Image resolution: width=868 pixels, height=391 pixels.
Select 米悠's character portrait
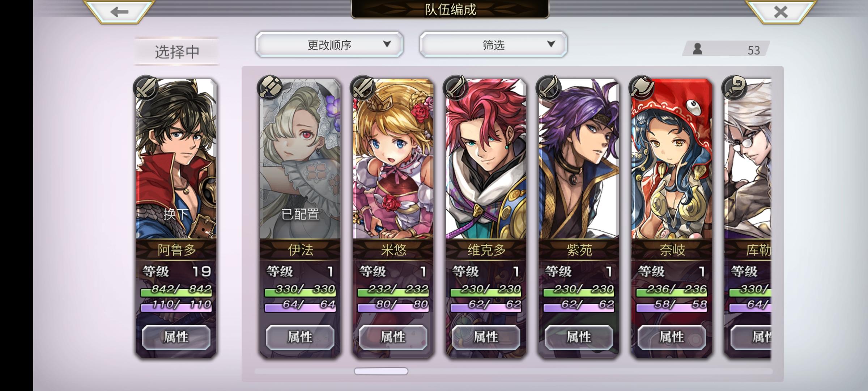tap(393, 159)
